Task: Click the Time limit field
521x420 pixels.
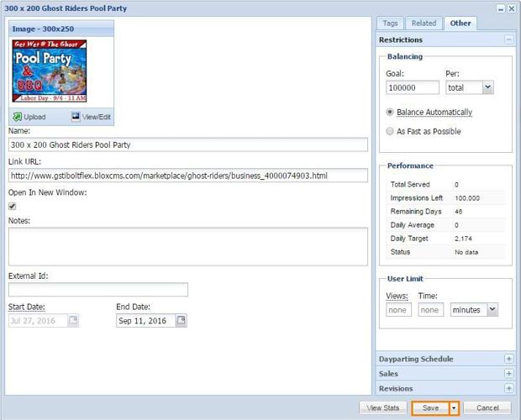Action: click(430, 309)
